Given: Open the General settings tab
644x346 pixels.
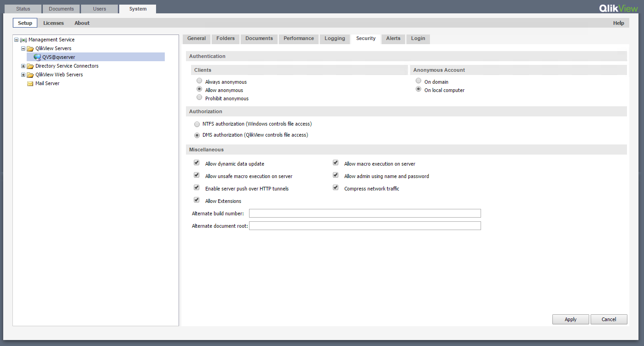Looking at the screenshot, I should 197,39.
